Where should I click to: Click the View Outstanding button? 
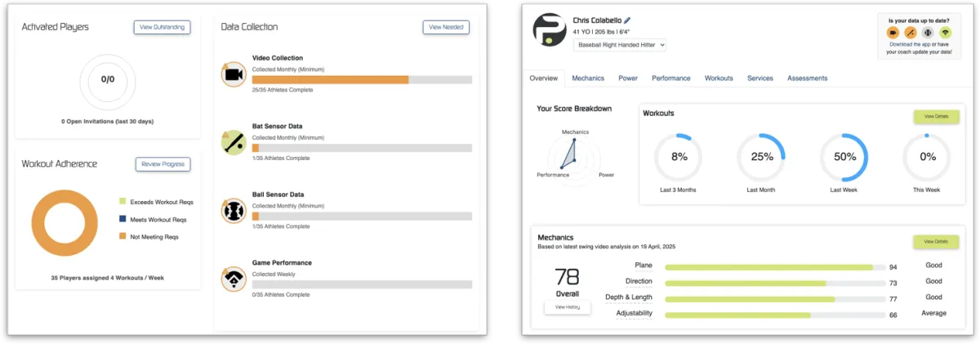(162, 27)
